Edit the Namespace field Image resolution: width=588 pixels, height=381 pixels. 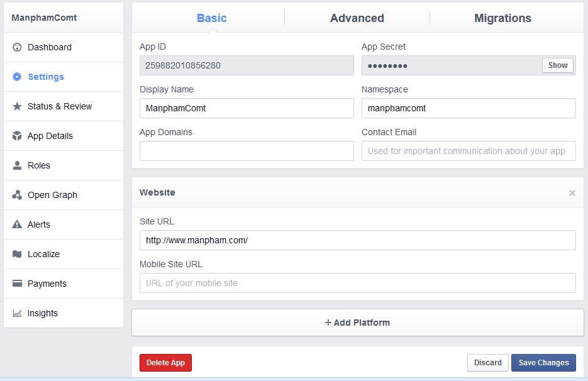click(469, 108)
